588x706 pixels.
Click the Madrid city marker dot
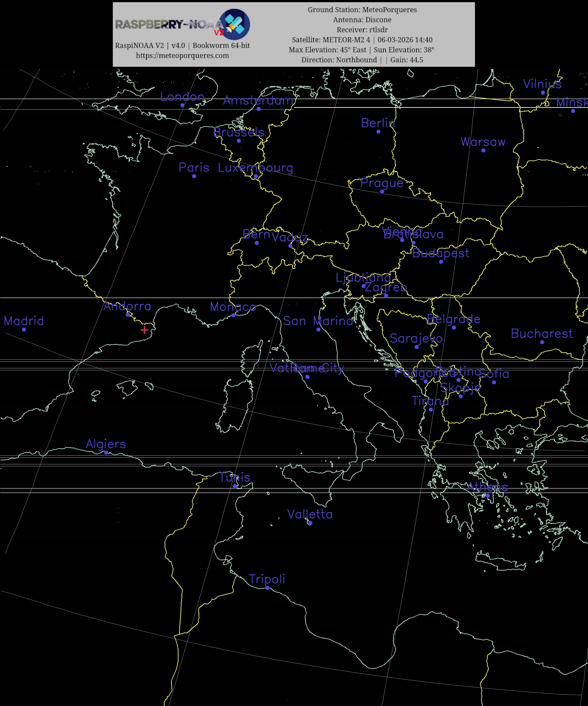coord(24,329)
